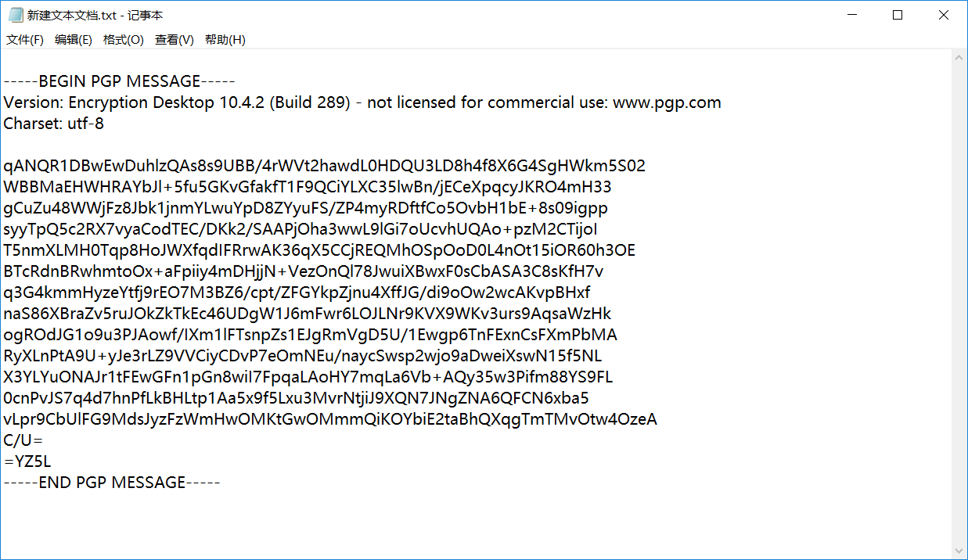Maximize the Notepad window
The image size is (968, 560).
coord(897,14)
